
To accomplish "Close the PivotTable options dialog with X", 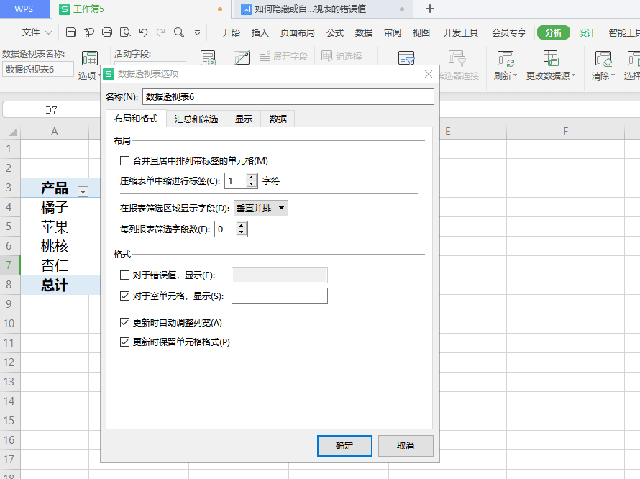I will (x=428, y=74).
